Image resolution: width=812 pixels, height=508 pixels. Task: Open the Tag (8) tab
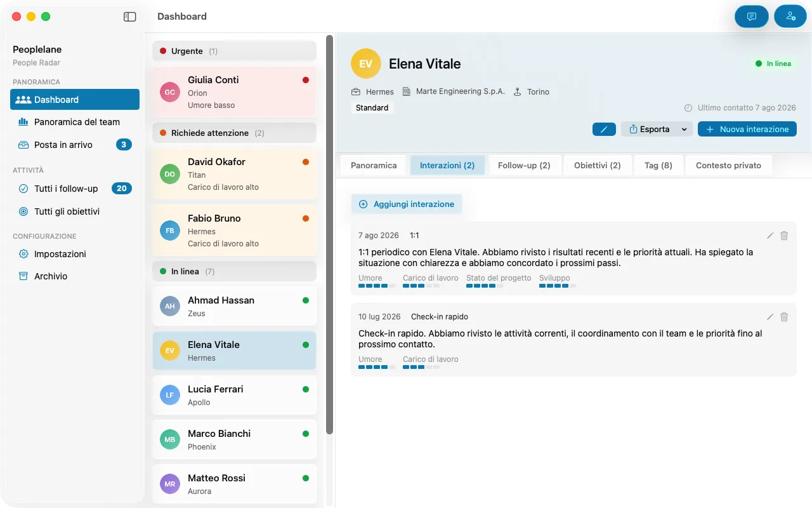(x=658, y=165)
